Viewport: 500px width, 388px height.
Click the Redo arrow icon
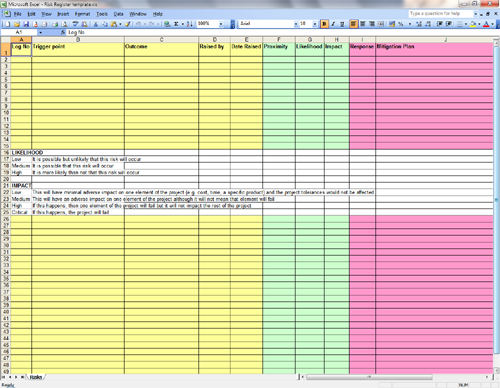tap(151, 24)
